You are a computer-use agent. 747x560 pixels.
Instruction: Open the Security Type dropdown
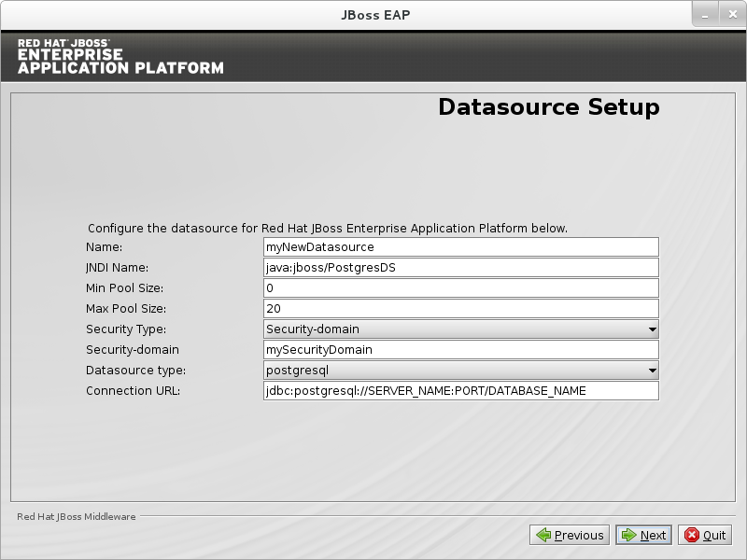[x=461, y=329]
